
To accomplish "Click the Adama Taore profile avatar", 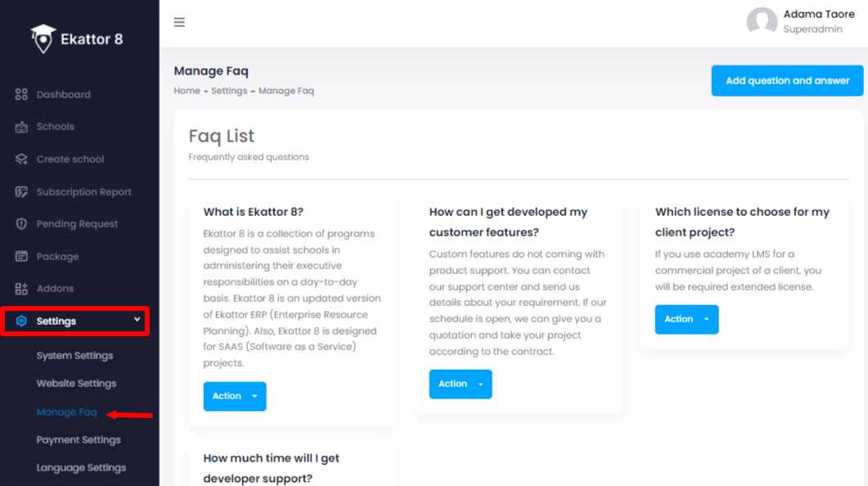I will pos(761,22).
